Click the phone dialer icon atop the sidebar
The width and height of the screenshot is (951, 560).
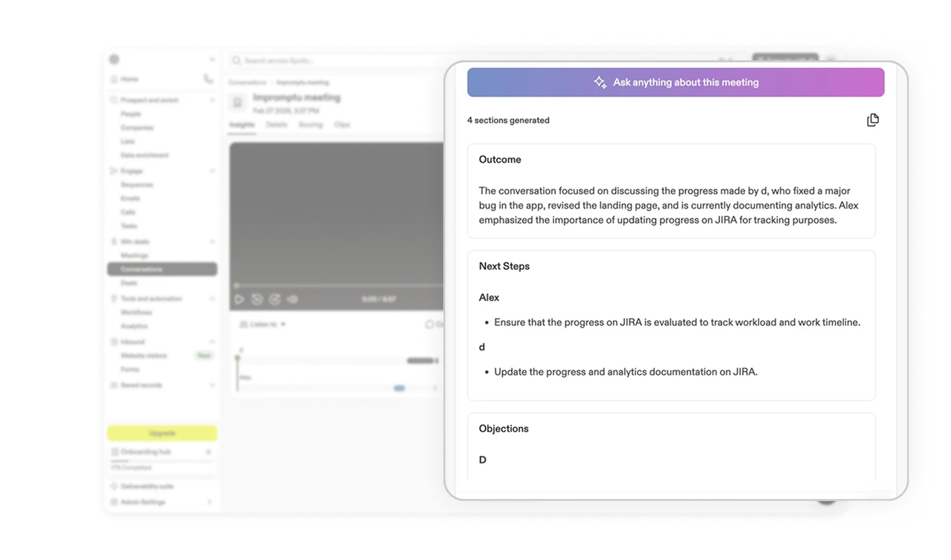(x=208, y=78)
